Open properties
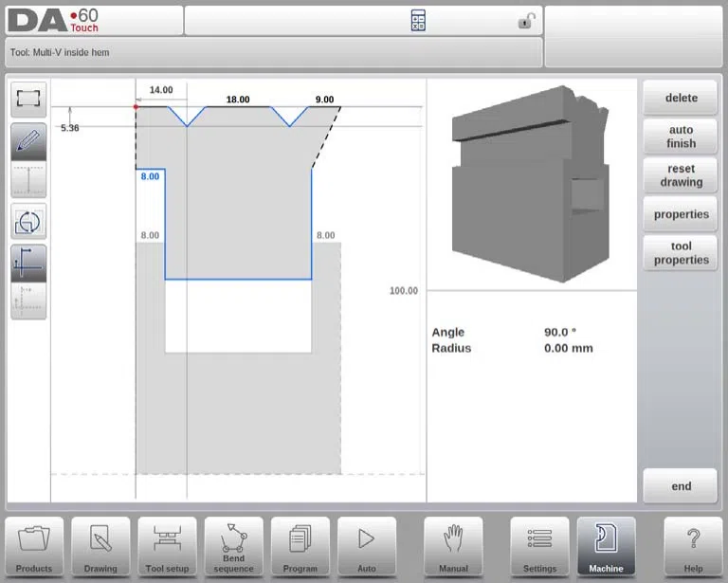 point(681,214)
